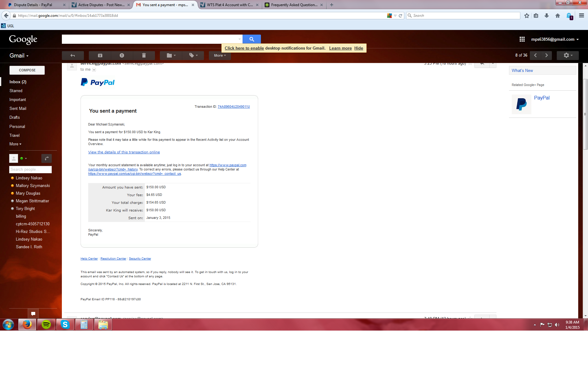Open the Resolution Center link

pyautogui.click(x=113, y=259)
